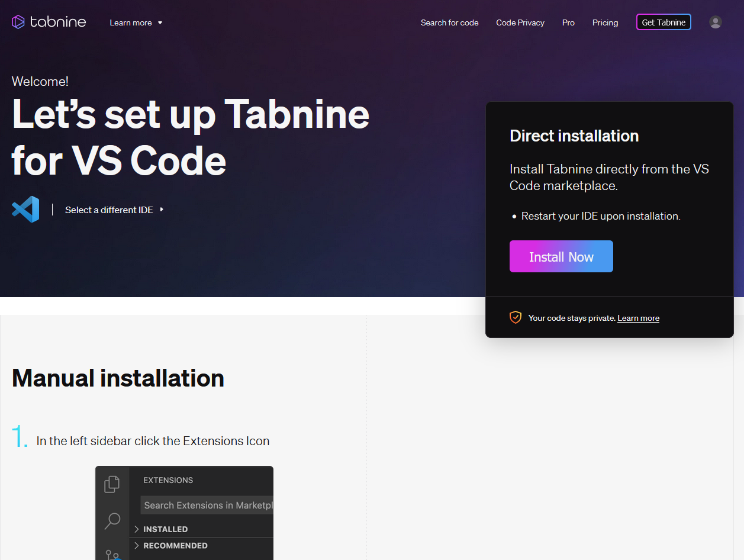Click the Search Extensions in Marketplace field
The image size is (744, 560).
(x=206, y=505)
